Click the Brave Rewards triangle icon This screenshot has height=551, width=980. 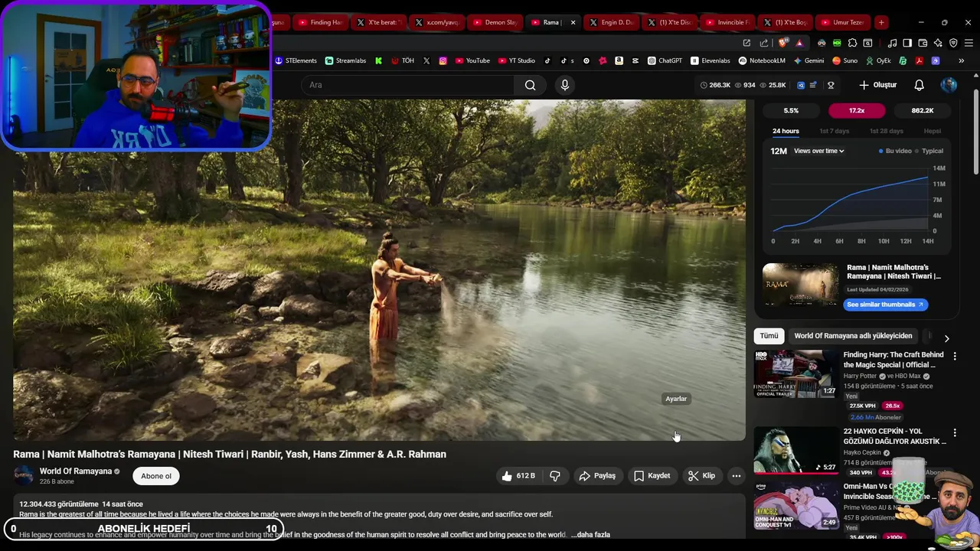pyautogui.click(x=799, y=44)
